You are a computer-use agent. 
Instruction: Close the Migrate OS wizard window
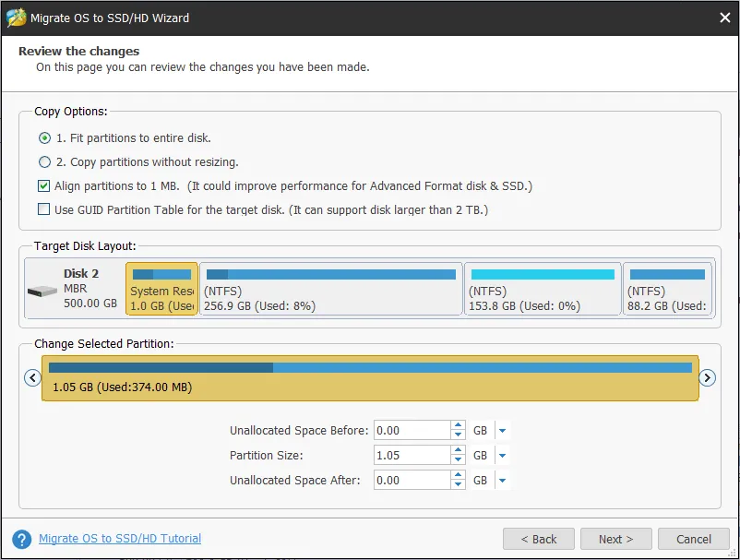(723, 17)
